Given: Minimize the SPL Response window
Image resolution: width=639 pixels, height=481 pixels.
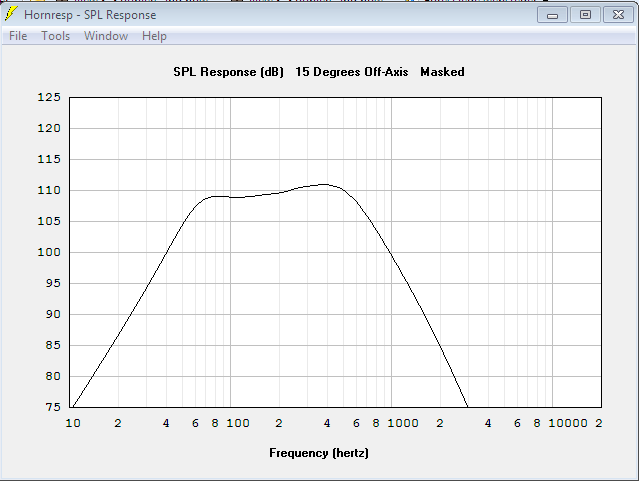Looking at the screenshot, I should (x=552, y=15).
